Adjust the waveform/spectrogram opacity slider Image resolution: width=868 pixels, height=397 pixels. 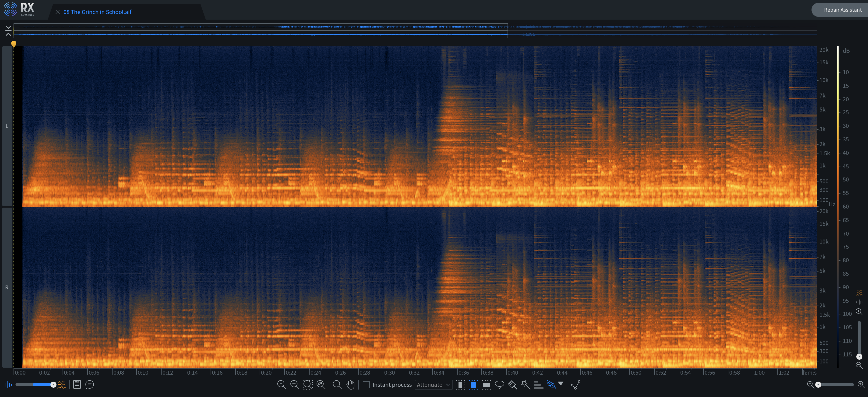(35, 385)
